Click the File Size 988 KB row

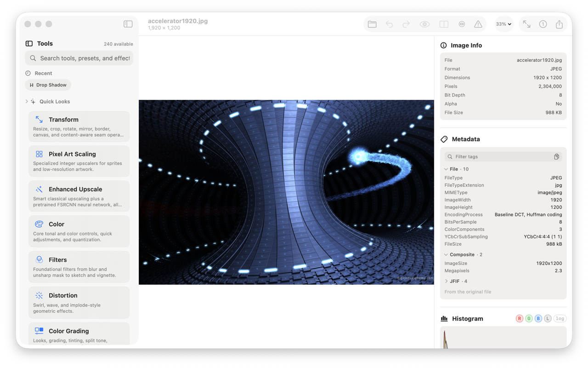click(503, 113)
